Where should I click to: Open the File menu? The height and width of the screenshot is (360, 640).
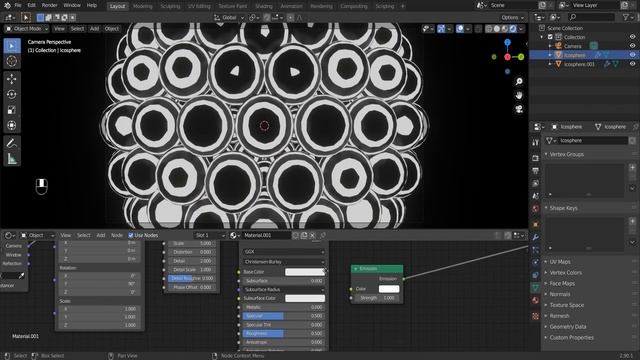coord(18,5)
